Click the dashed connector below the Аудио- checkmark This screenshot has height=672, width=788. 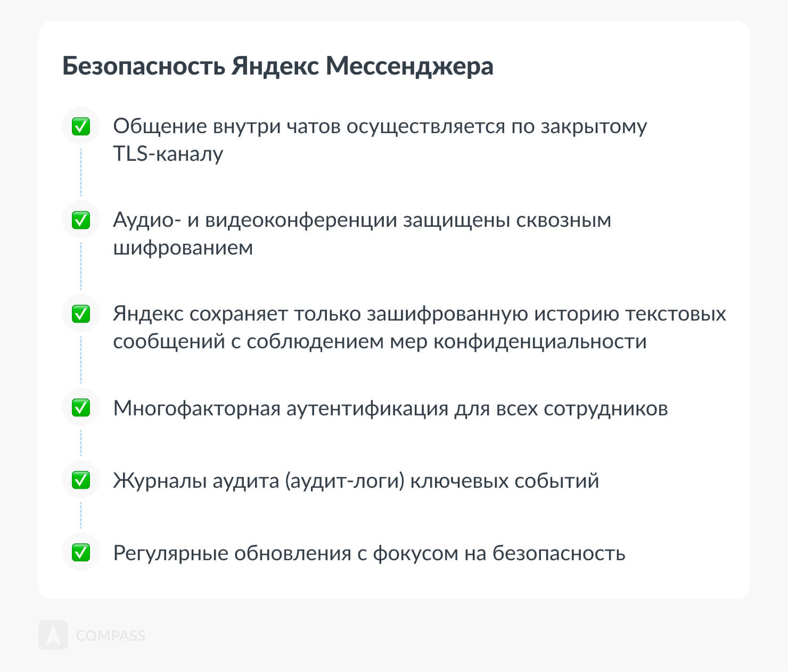click(x=81, y=266)
